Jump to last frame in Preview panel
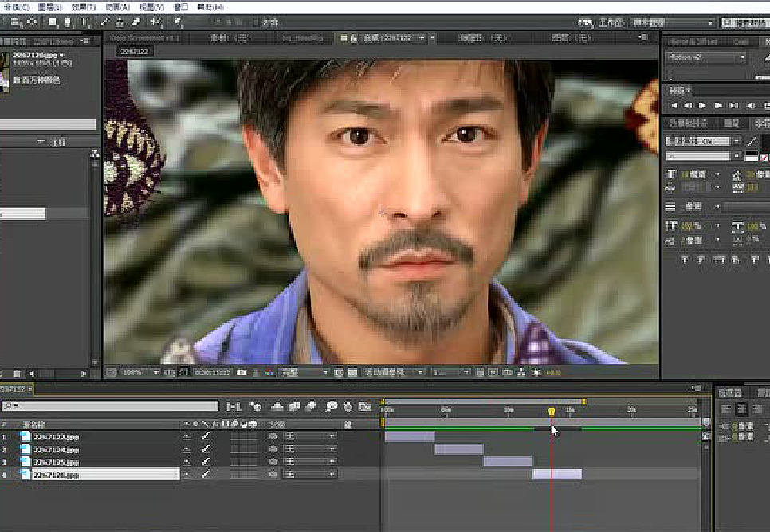 pos(733,105)
